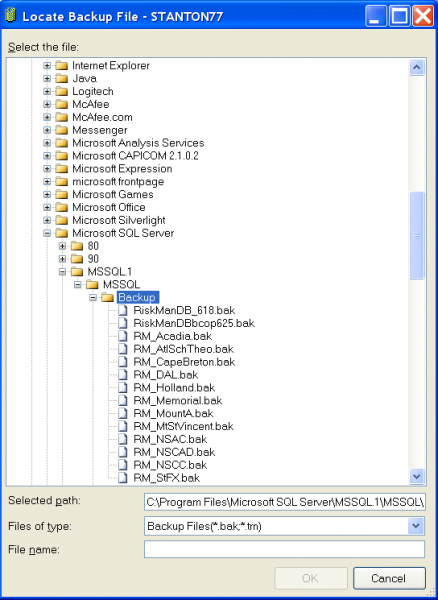Screen dimensions: 438x600
Task: Click the RM_StFX.bak file icon
Action: coord(122,478)
